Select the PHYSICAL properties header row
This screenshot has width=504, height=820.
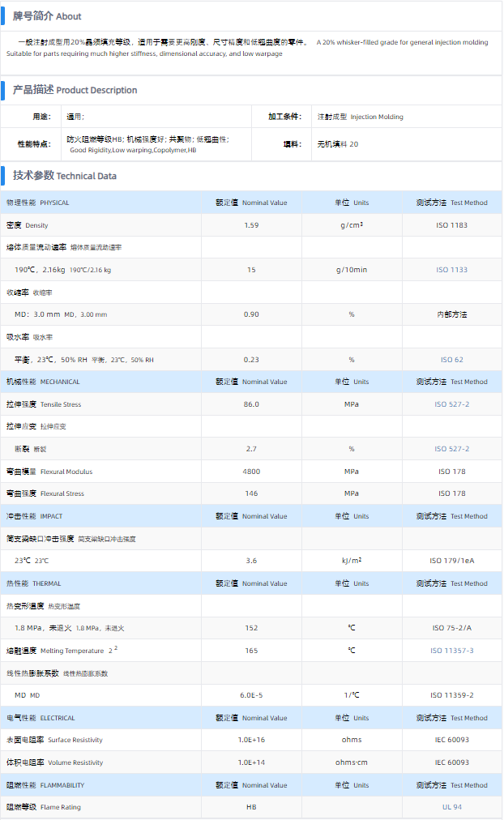[38, 203]
